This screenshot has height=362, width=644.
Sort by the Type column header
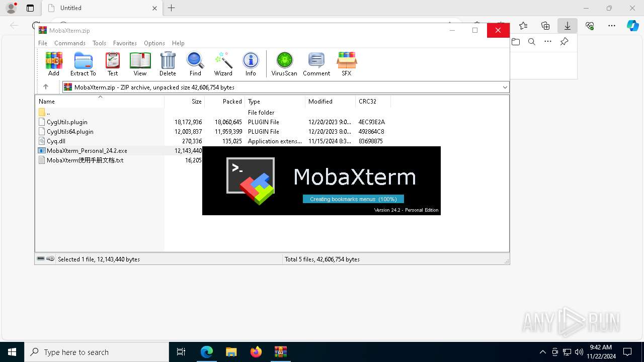(x=275, y=101)
